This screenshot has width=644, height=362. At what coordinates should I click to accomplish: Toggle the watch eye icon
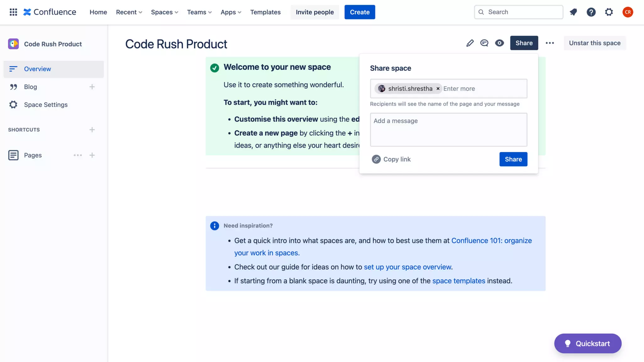[x=499, y=43]
